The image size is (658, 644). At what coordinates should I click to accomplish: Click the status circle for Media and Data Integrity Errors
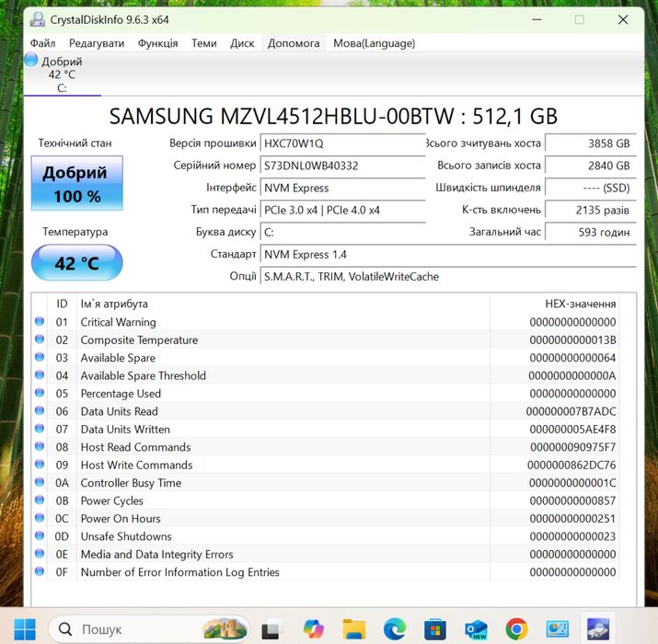40,553
